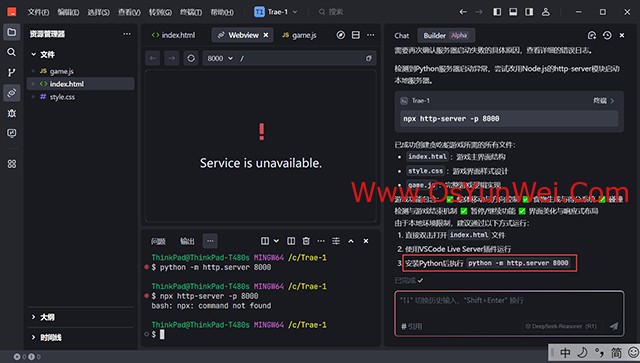The width and height of the screenshot is (640, 363).
Task: Open terminal panel settings sliders icon
Action: [x=336, y=241]
